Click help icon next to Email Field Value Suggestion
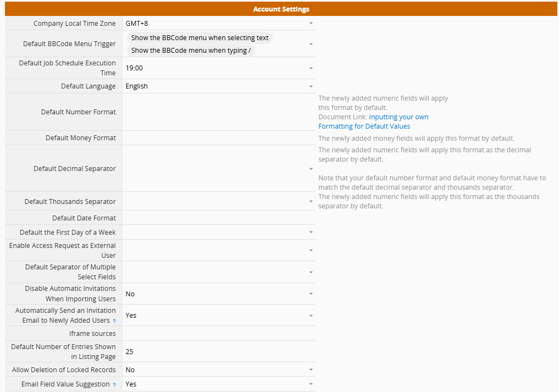559x392 pixels. pyautogui.click(x=114, y=385)
